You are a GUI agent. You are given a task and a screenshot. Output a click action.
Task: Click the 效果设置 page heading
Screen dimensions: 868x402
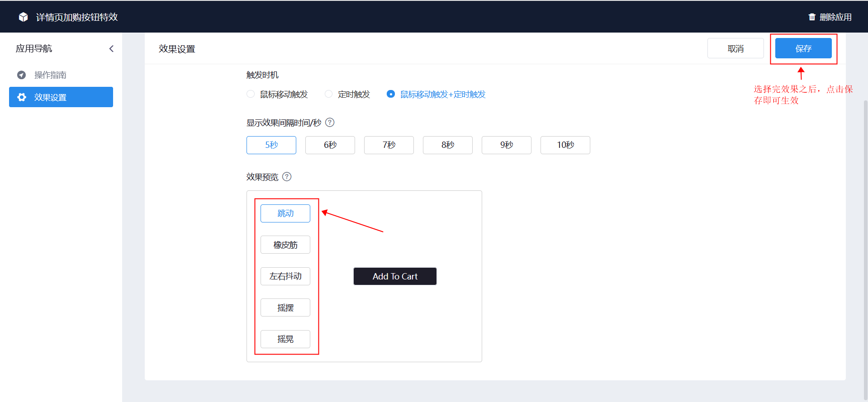click(x=177, y=49)
